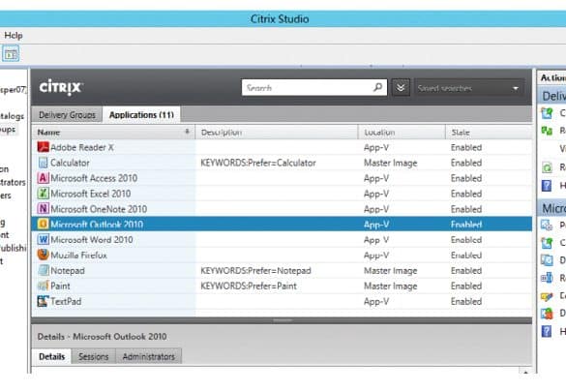Open the Help menu

[14, 36]
